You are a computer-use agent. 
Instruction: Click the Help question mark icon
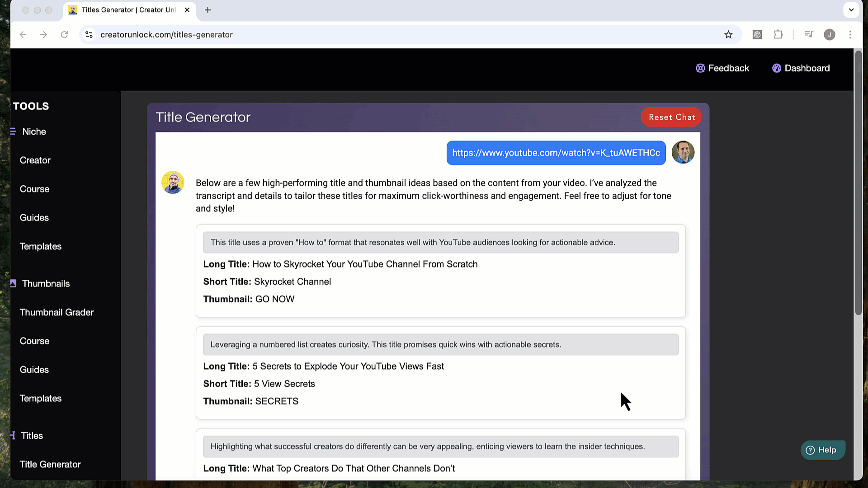point(811,450)
